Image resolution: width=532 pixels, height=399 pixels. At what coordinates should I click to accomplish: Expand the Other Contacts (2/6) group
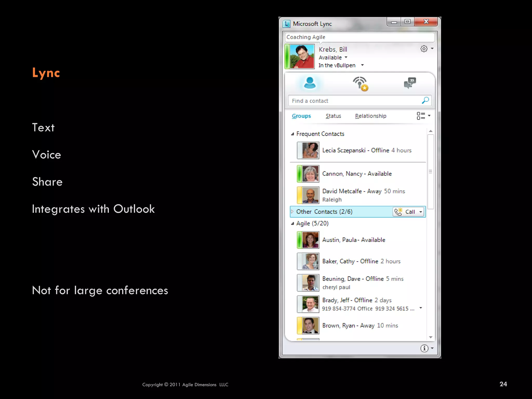292,212
